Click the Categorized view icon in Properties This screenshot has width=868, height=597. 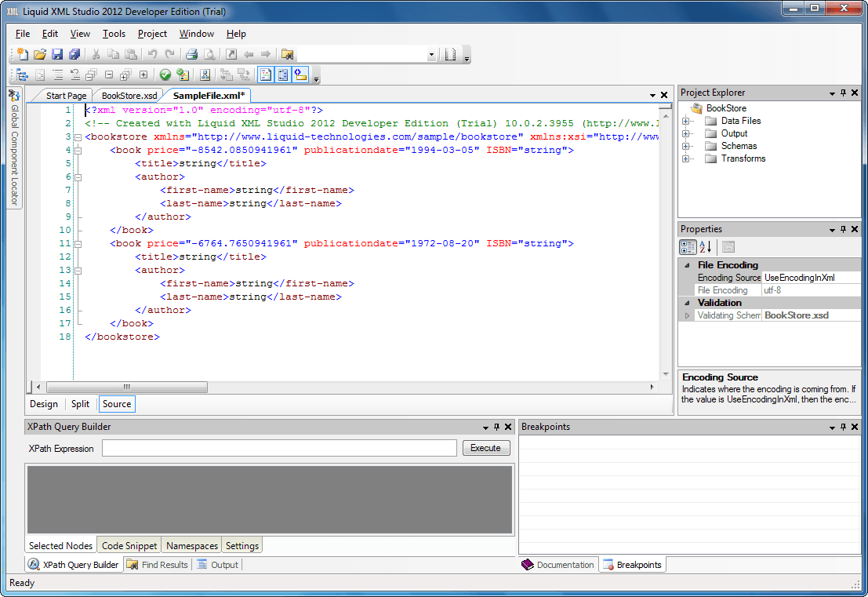(x=688, y=247)
